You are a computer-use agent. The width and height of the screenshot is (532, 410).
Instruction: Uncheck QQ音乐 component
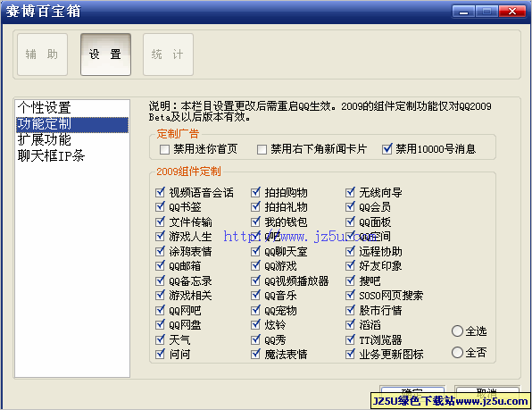pos(255,296)
